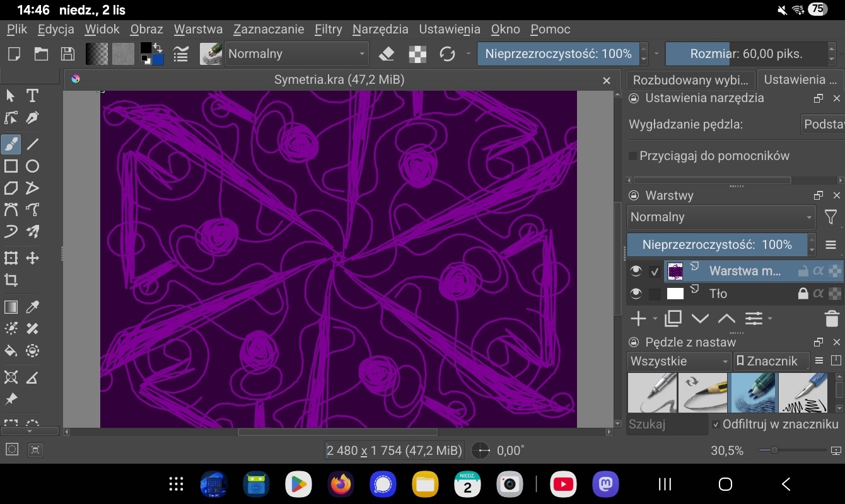845x504 pixels.
Task: Open the 'Wygładzanie pędzla' dropdown
Action: point(822,124)
